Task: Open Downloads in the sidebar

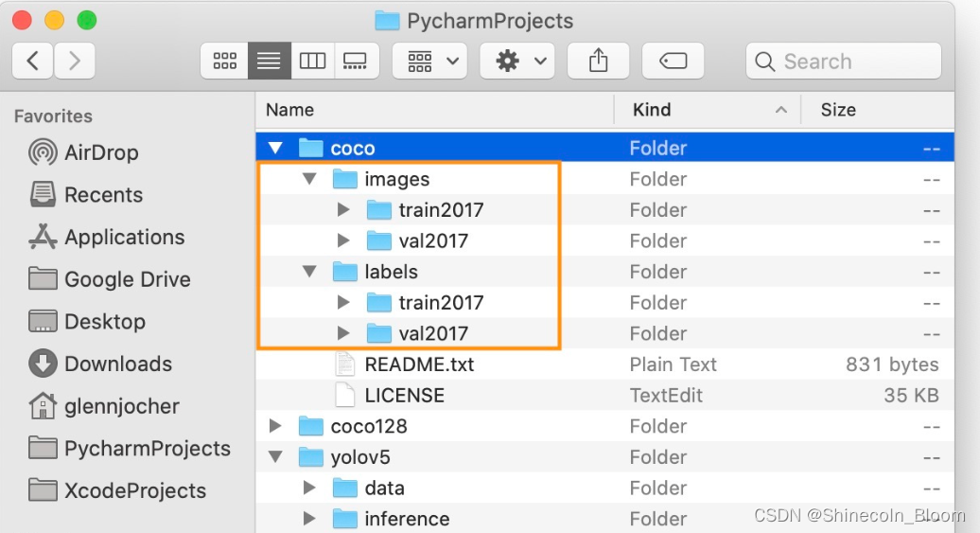Action: tap(117, 364)
